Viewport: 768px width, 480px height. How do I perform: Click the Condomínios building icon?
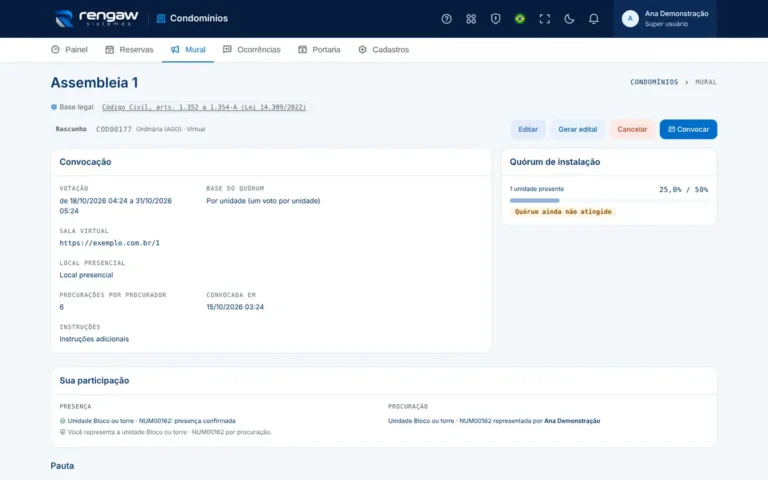pos(161,19)
